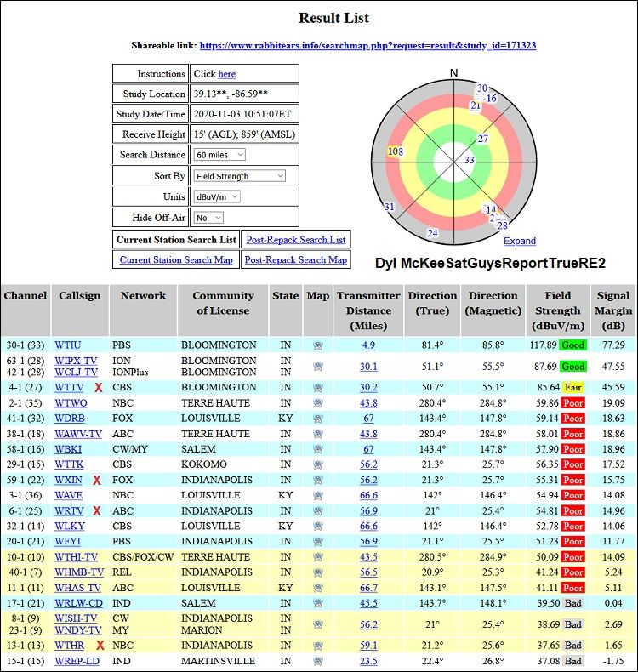Screen dimensions: 638x672
Task: Open the map icon for WREP-LD row
Action: tap(317, 661)
